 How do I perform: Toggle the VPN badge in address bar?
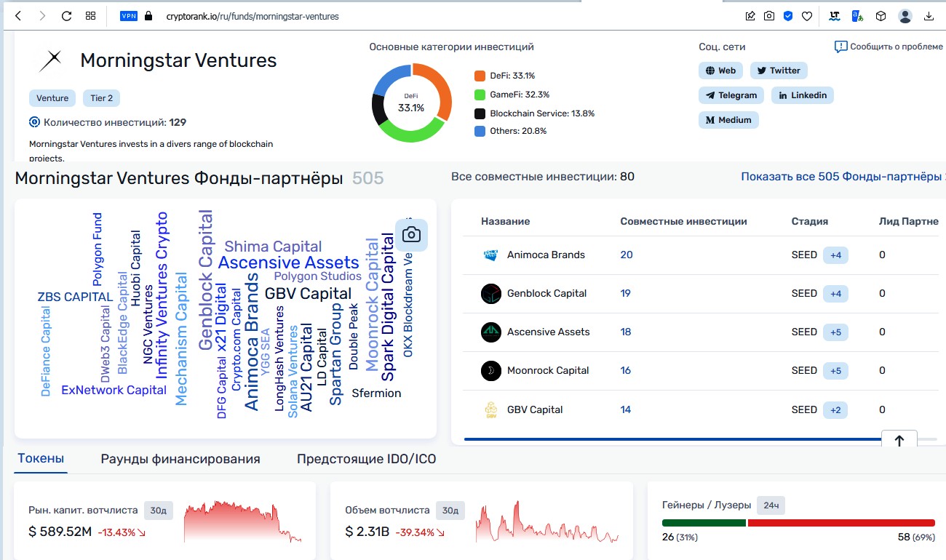click(128, 15)
